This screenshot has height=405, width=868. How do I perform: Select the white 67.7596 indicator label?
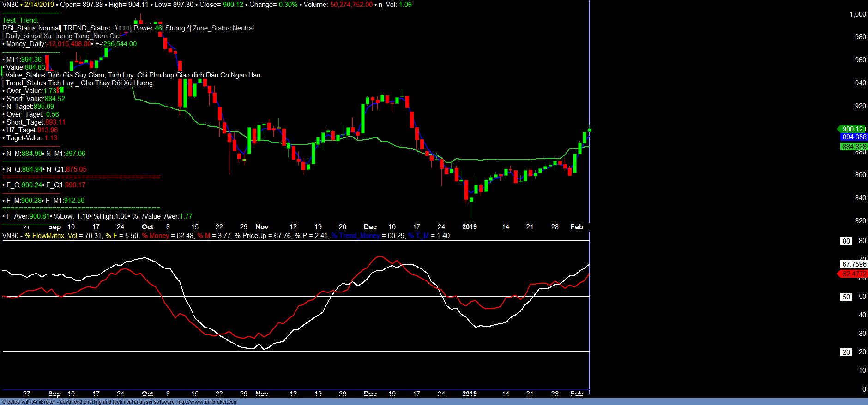pos(854,264)
